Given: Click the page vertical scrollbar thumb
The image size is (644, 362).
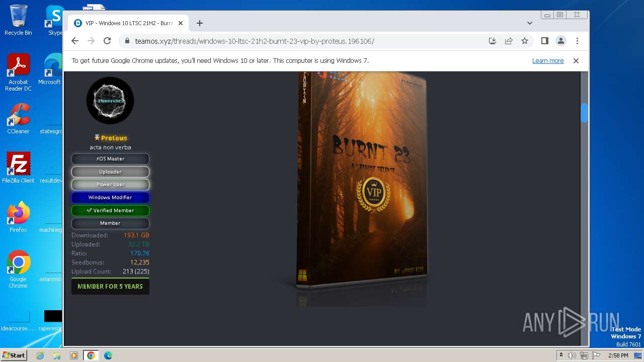Looking at the screenshot, I should tap(584, 113).
